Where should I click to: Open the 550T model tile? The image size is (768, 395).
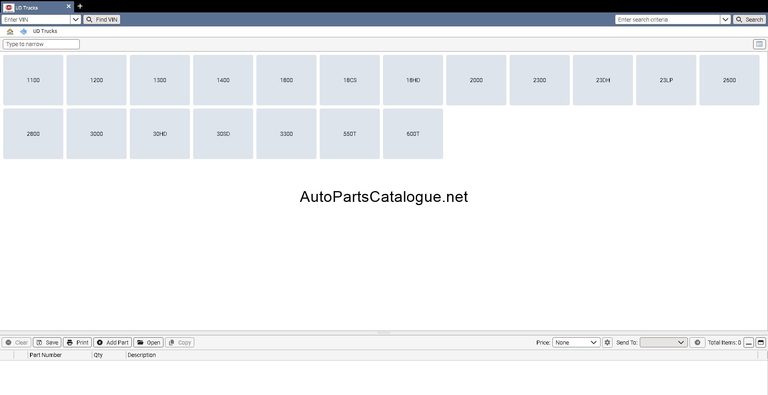tap(350, 134)
